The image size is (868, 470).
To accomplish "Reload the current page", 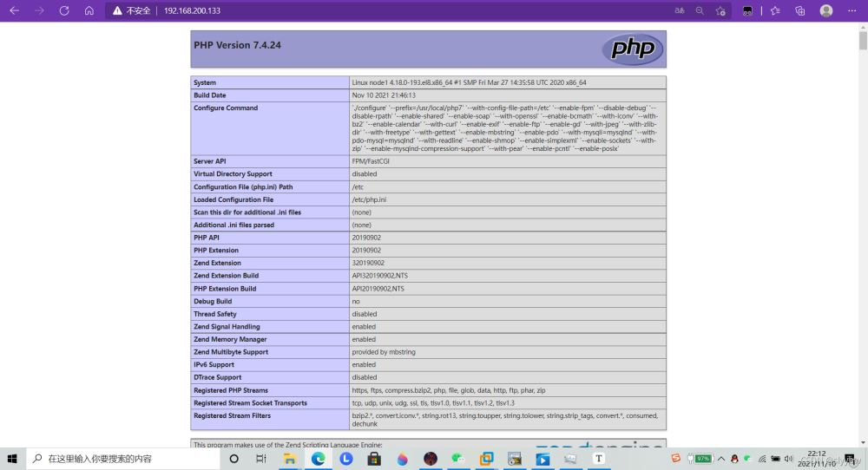I will tap(64, 10).
